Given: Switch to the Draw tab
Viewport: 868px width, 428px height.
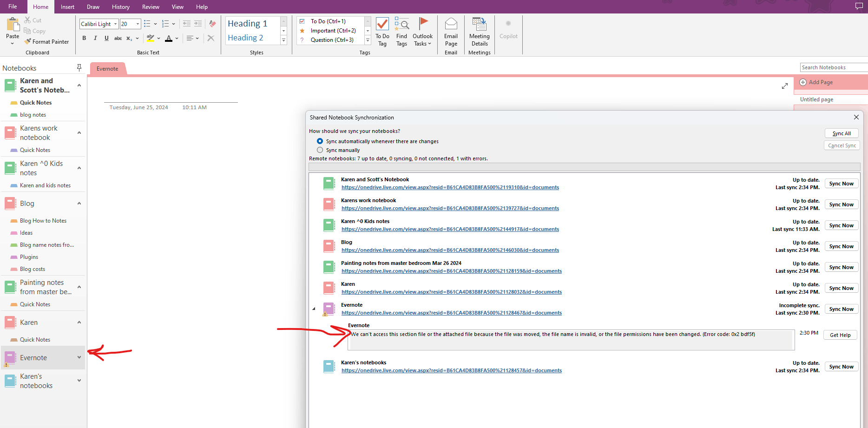Looking at the screenshot, I should (x=93, y=7).
